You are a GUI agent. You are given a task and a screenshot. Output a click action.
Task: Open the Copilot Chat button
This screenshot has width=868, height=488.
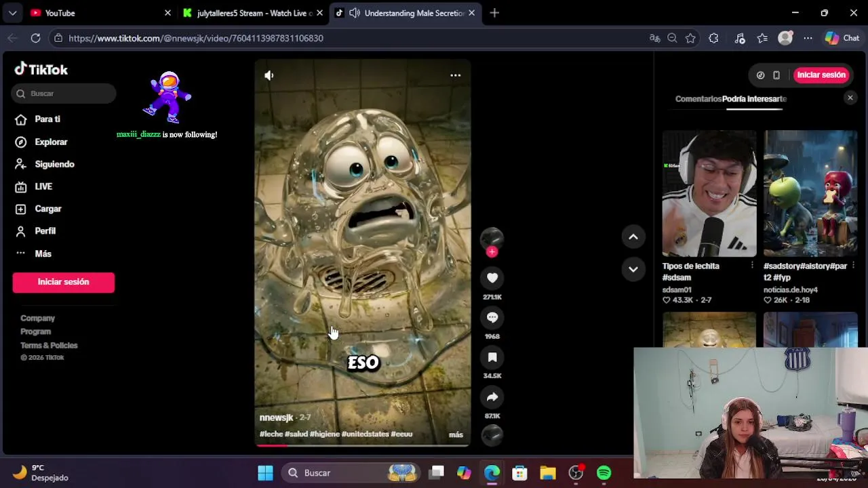click(x=842, y=39)
